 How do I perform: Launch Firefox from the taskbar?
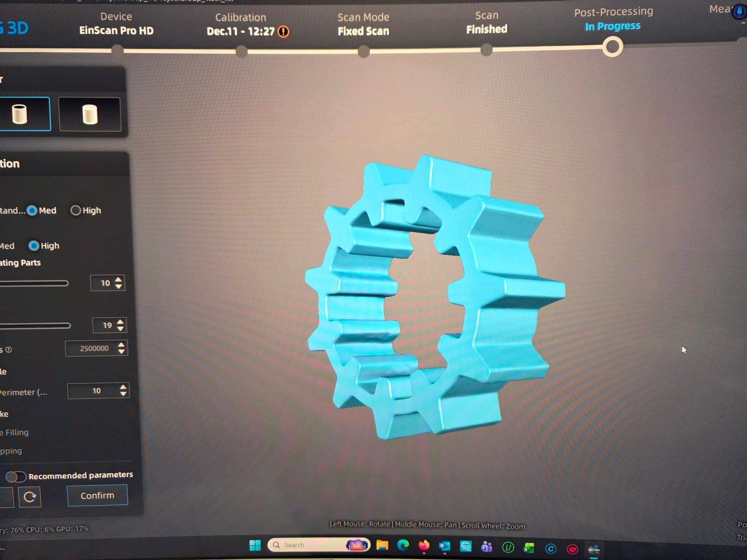[423, 545]
